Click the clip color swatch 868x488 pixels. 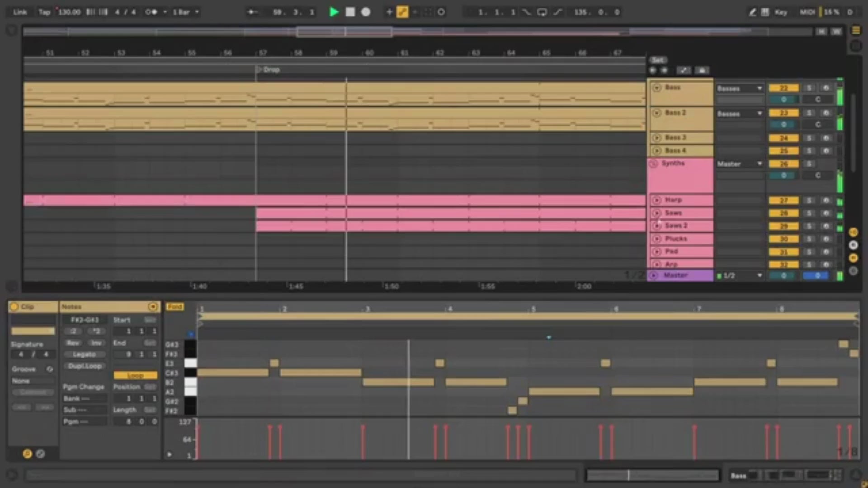(x=33, y=331)
